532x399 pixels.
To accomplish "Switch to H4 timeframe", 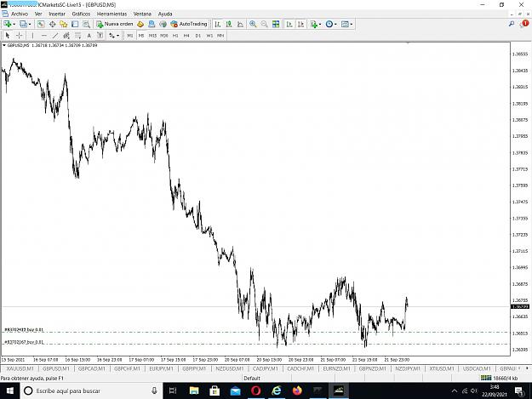I will coord(186,35).
